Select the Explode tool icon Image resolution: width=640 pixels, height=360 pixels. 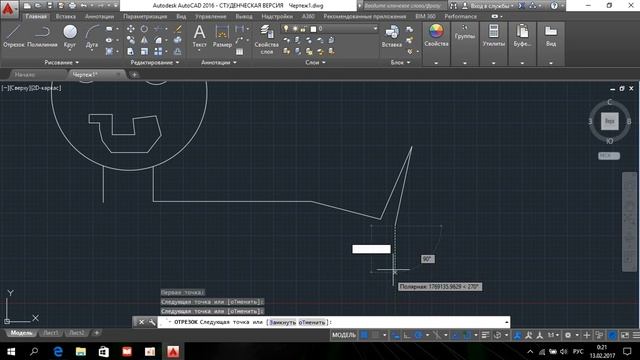(x=178, y=40)
